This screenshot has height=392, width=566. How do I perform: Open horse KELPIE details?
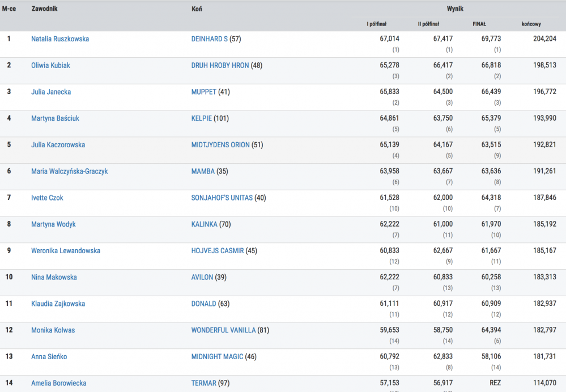tap(201, 118)
